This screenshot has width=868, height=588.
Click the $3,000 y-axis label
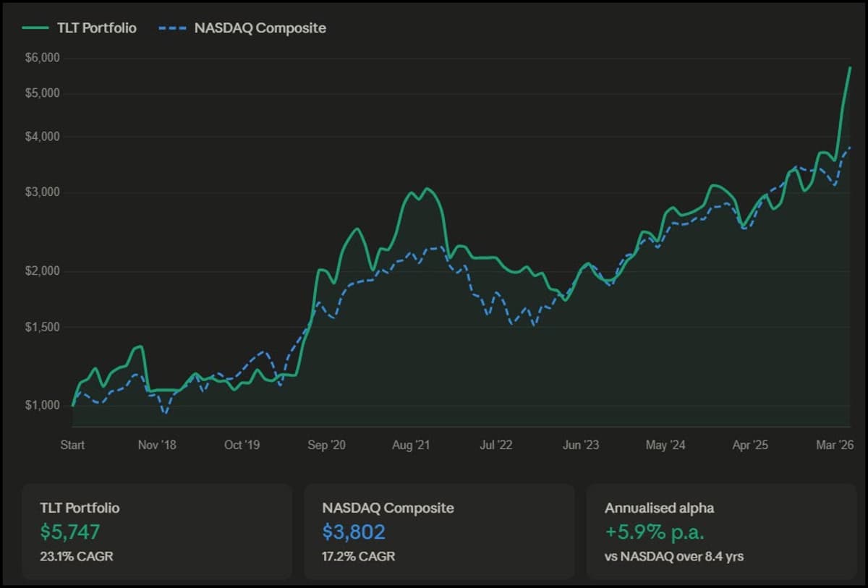tap(44, 192)
